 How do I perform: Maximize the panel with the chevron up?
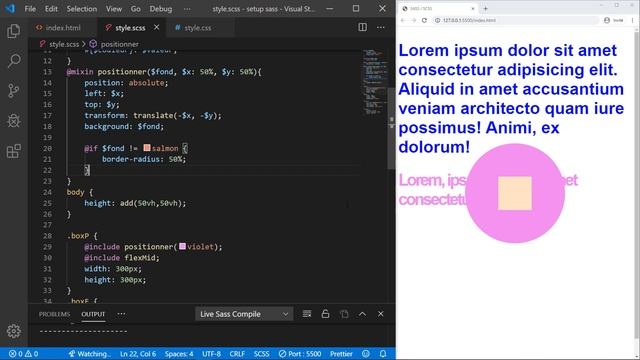click(x=362, y=314)
